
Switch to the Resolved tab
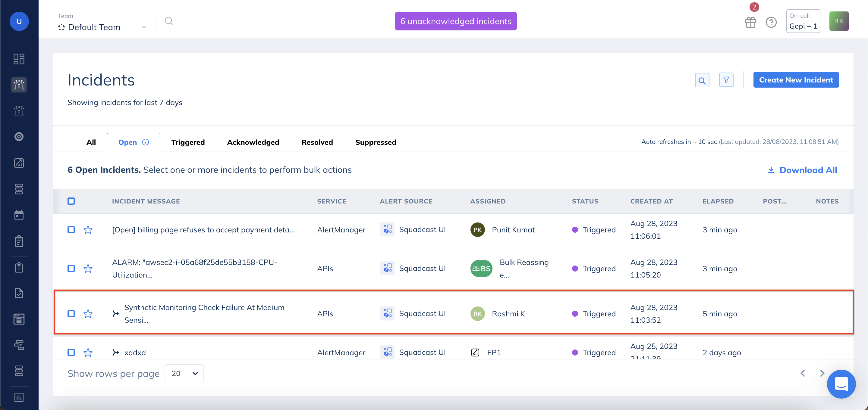point(317,142)
